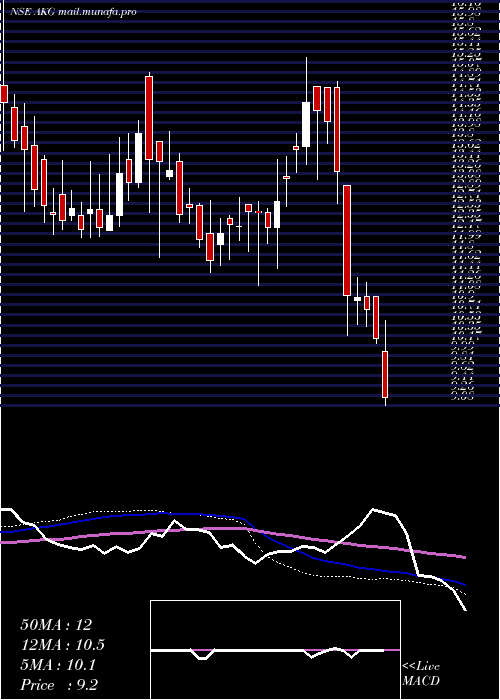Click the '50MA : 12' label
500x700 pixels.
tap(56, 625)
